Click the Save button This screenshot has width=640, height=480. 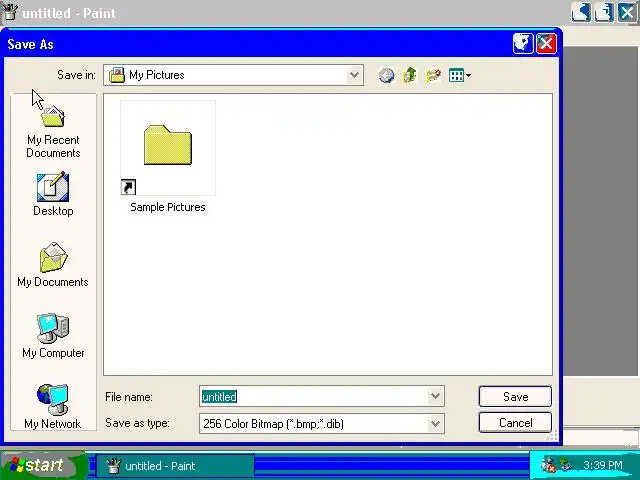tap(515, 397)
